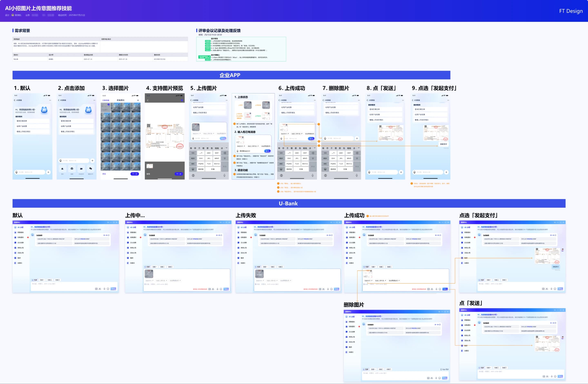Screen dimensions: 588x384
Task: Tap the invoice thumbnail in step 4 preview bottom bar
Action: tap(150, 166)
